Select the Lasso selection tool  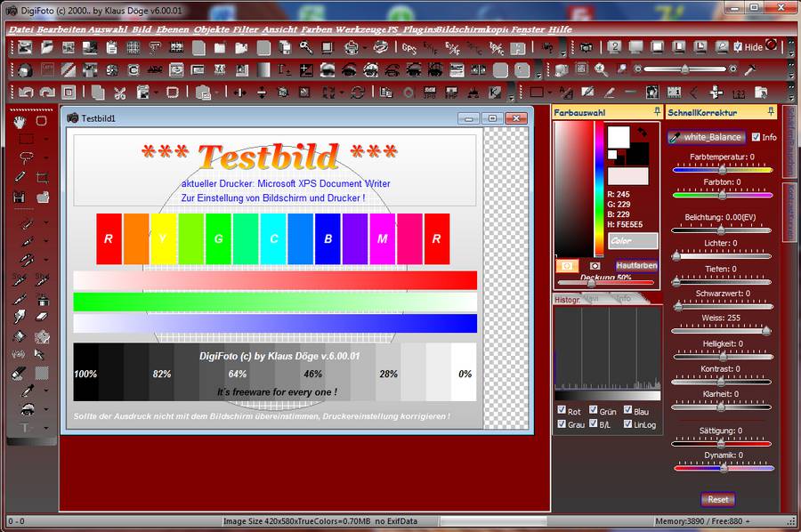pos(26,157)
